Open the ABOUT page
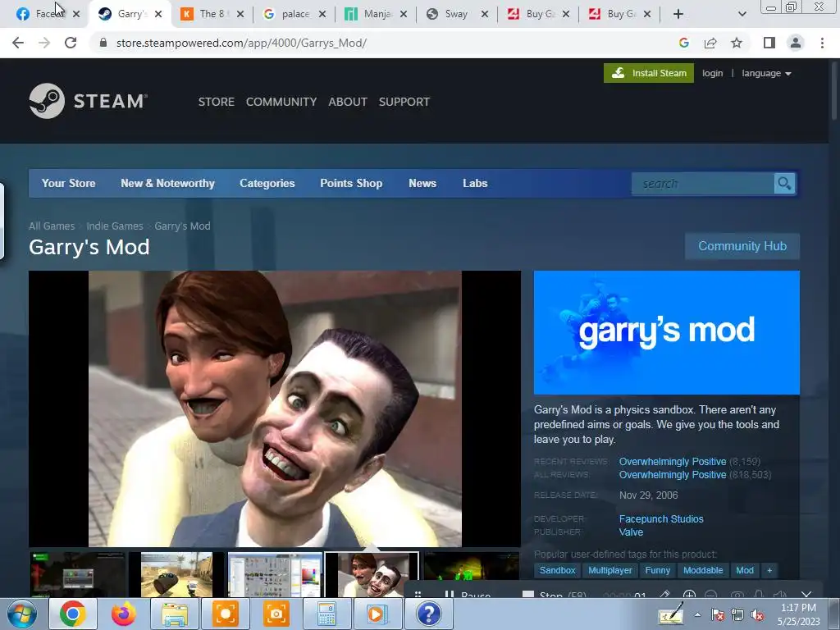The width and height of the screenshot is (840, 630). (x=348, y=102)
